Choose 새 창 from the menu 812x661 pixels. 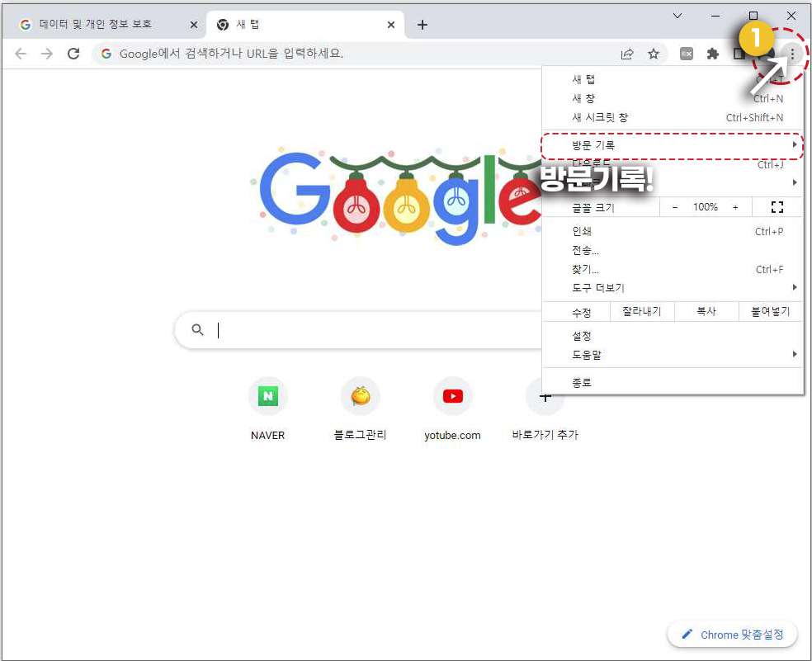[x=673, y=98]
